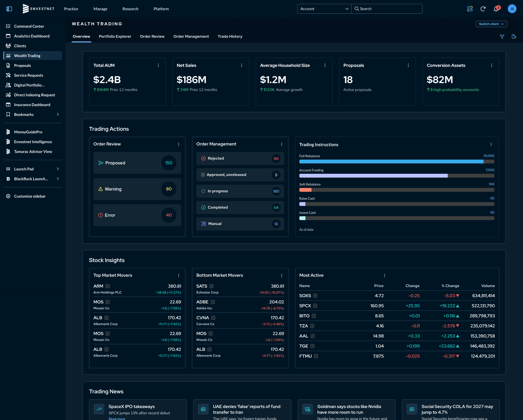523x420 pixels.
Task: Add ADBE ticker via plus icon
Action: pos(213,302)
